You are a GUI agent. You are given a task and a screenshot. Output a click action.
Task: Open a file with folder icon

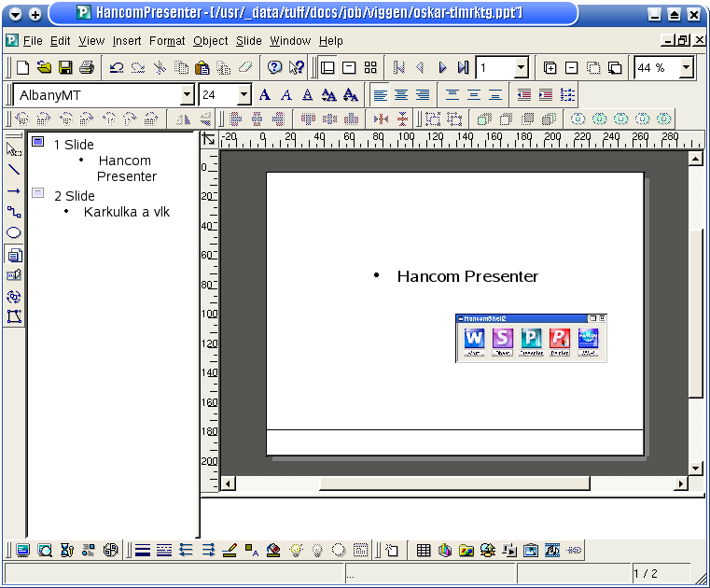[44, 68]
